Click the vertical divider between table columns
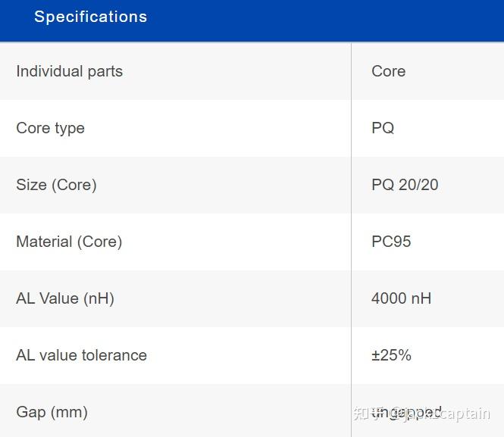The image size is (504, 437). point(351,227)
